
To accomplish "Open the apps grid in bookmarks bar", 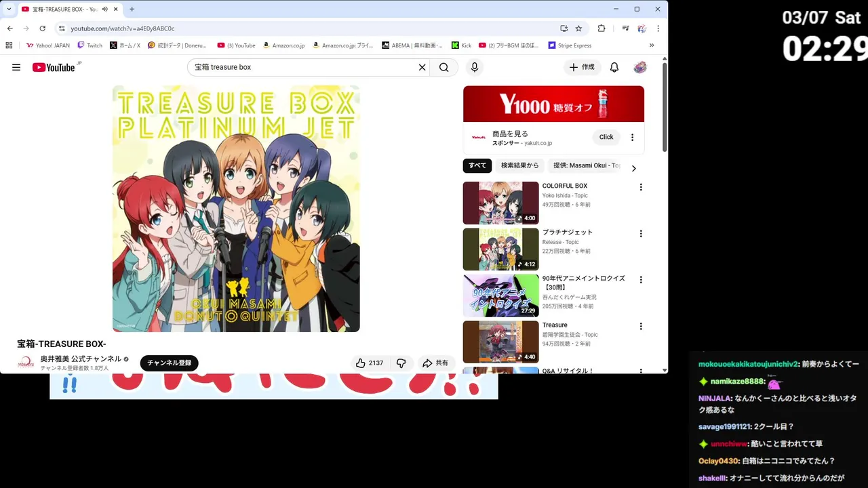I will pos(9,45).
